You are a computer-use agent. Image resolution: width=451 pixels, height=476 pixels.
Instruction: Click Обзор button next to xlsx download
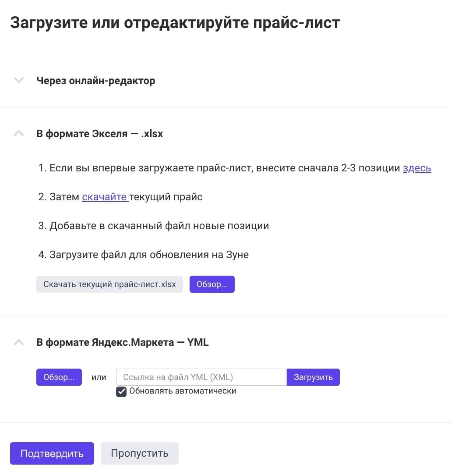[x=212, y=284]
